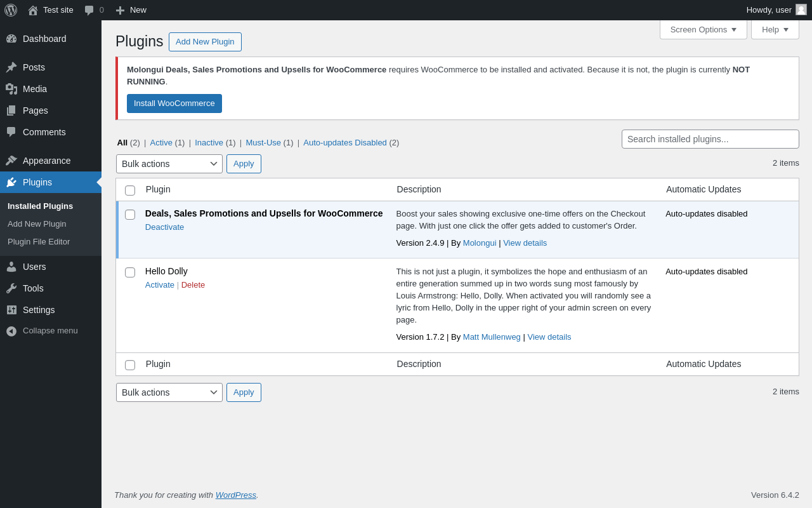Open the user avatar in admin bar

point(801,10)
